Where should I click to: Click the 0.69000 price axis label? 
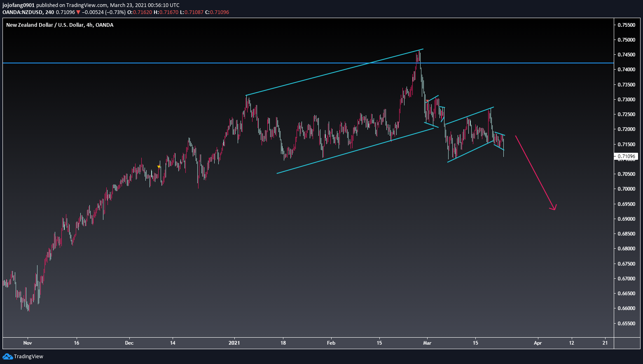coord(626,219)
